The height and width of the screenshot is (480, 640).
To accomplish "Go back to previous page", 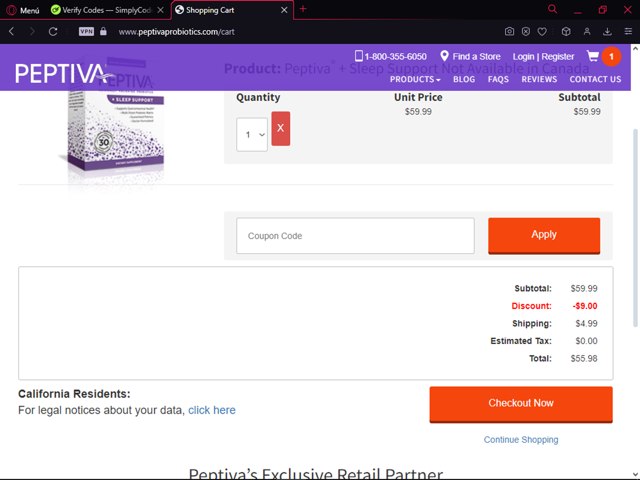I will [11, 31].
